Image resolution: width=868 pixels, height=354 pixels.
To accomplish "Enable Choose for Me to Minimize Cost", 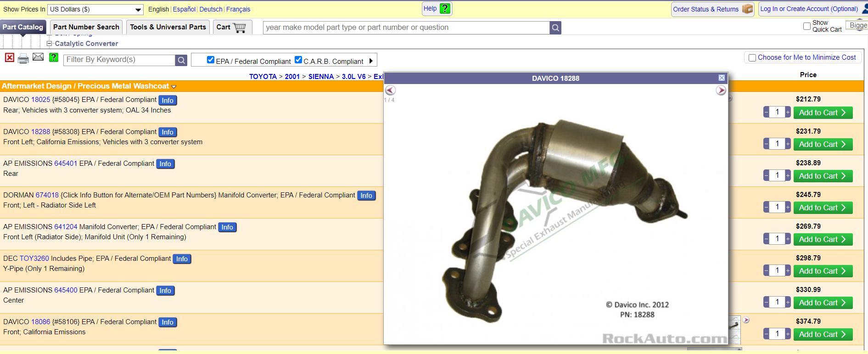I will (752, 58).
